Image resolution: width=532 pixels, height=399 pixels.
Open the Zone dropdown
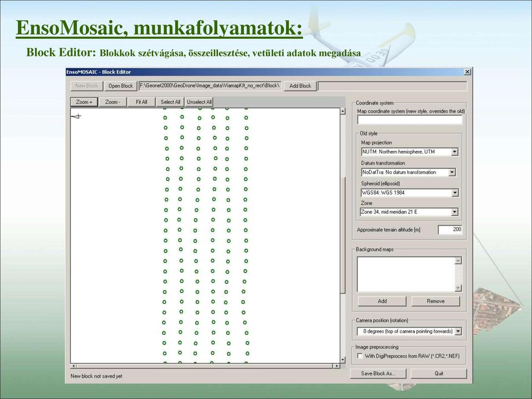click(x=454, y=212)
